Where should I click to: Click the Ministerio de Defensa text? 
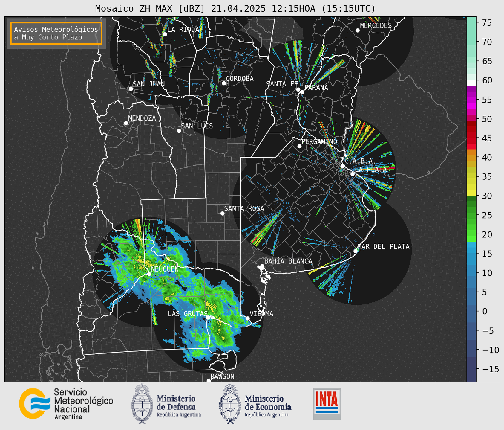coord(179,405)
